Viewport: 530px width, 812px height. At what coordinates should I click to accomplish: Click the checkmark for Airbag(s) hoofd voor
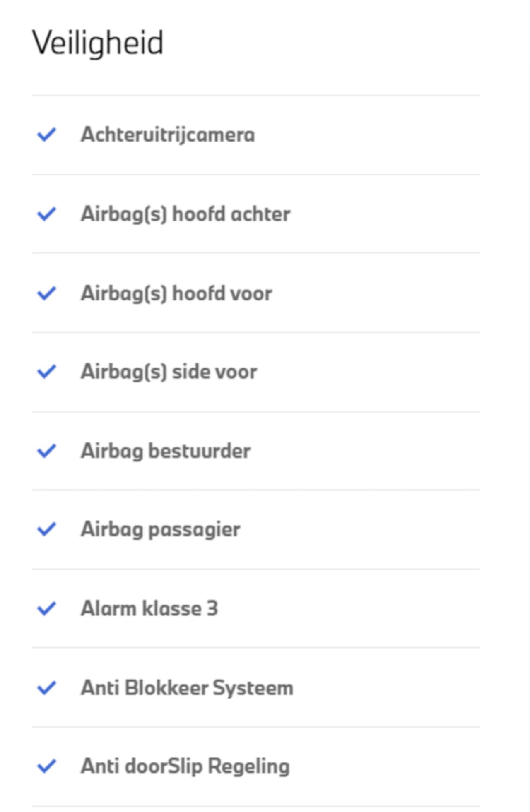[46, 293]
